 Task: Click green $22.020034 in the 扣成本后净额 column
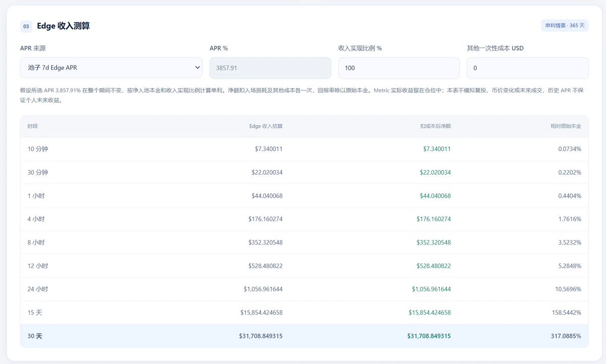point(435,172)
